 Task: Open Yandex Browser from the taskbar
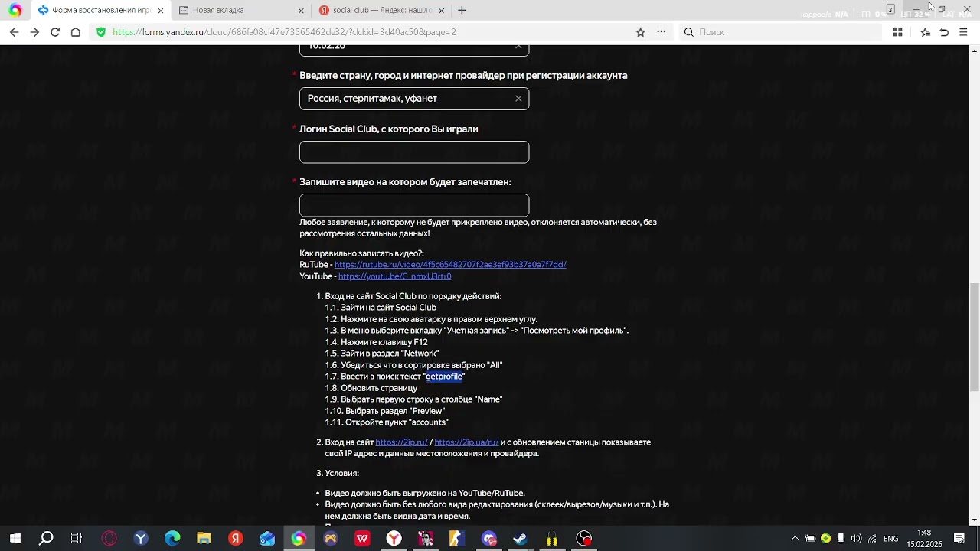(x=394, y=539)
